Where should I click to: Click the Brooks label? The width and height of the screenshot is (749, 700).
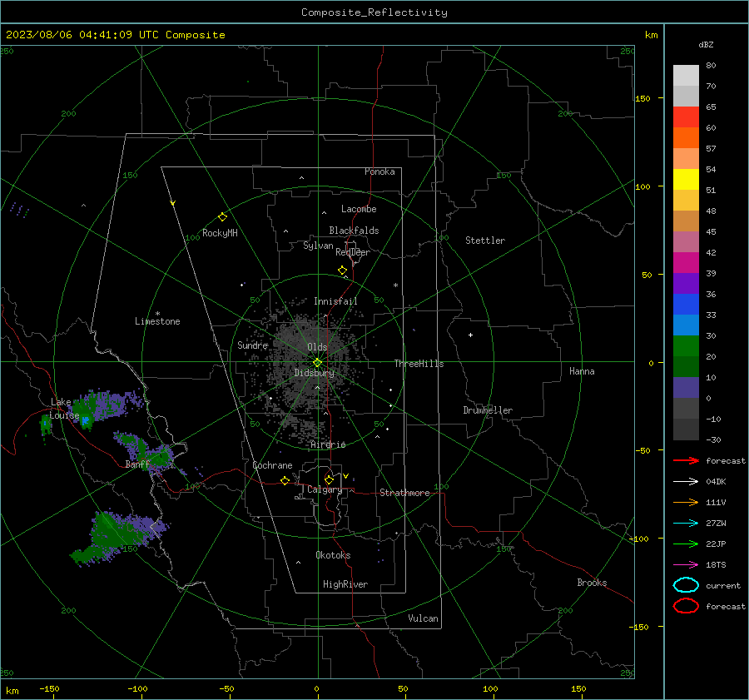[x=592, y=583]
